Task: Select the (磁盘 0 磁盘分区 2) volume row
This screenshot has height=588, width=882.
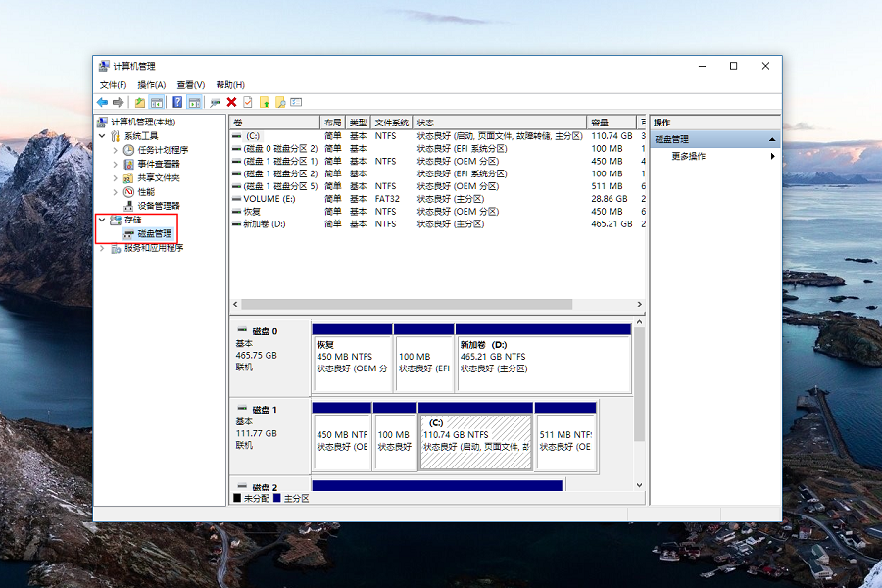Action: tap(438, 149)
